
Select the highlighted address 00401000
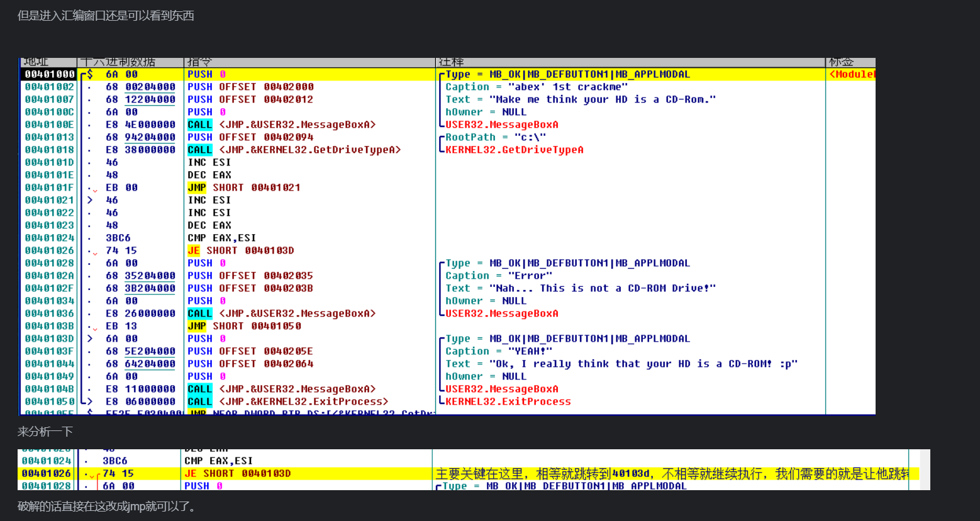(x=50, y=74)
